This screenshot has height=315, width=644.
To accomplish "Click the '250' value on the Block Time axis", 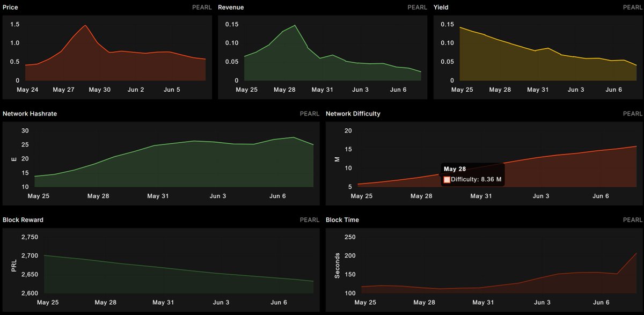I will pos(350,237).
